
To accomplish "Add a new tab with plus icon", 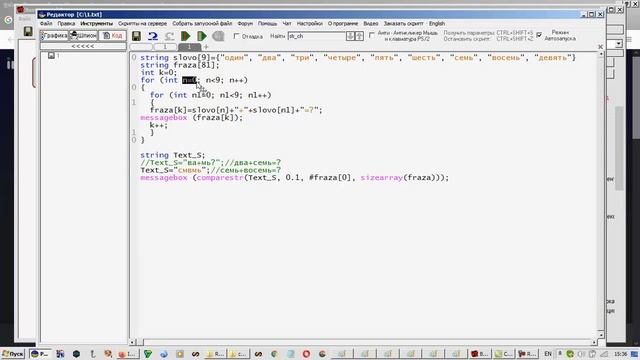I will [206, 47].
